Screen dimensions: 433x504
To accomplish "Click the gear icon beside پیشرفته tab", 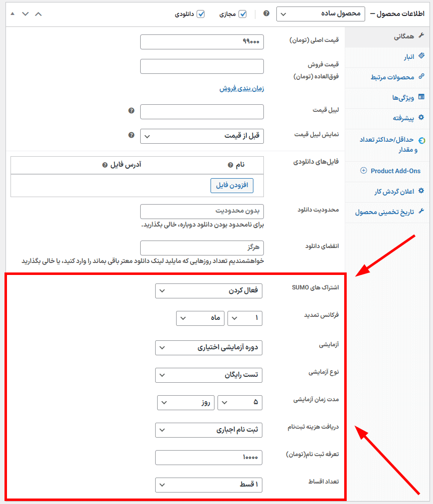I will tap(422, 117).
